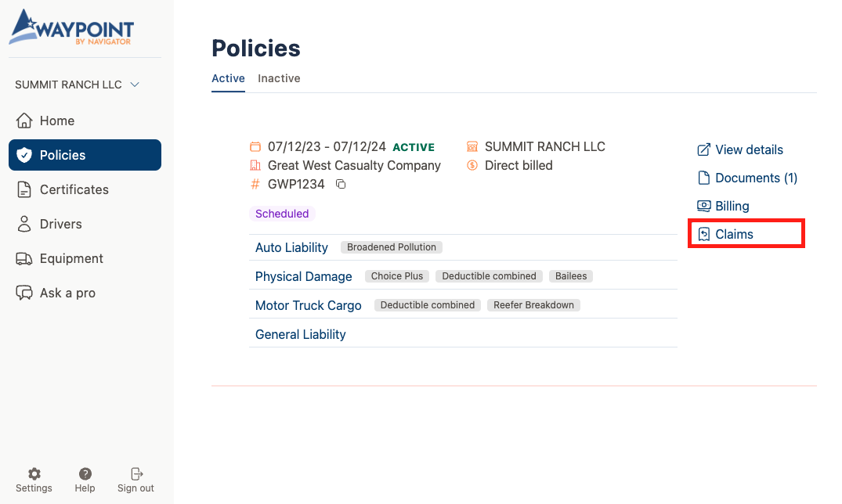
Task: Copy policy number GWP1234 with copy icon
Action: tap(340, 184)
